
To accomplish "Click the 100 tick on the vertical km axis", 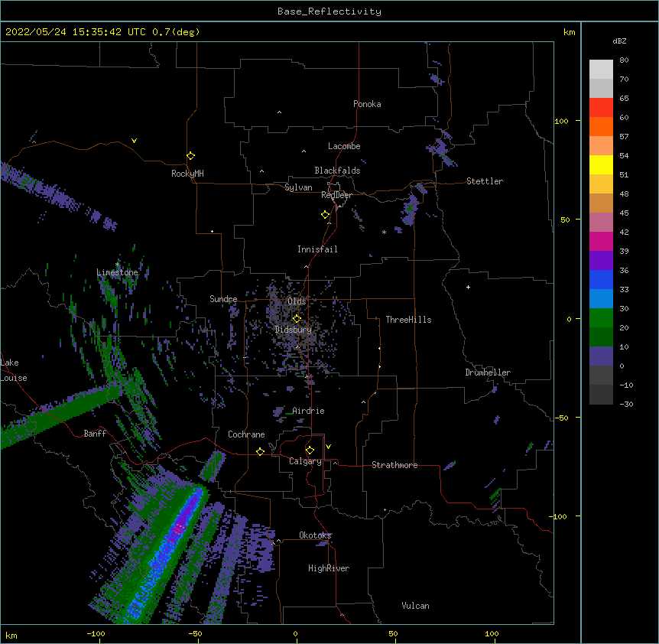I will [x=561, y=121].
